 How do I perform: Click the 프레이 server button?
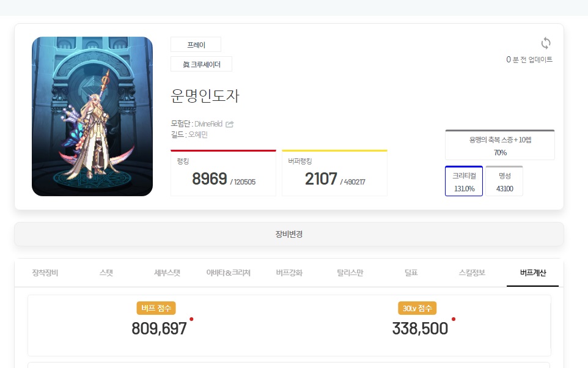196,45
